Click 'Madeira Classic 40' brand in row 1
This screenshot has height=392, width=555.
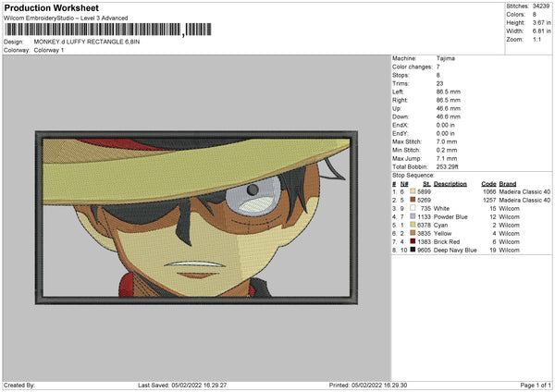coord(524,191)
